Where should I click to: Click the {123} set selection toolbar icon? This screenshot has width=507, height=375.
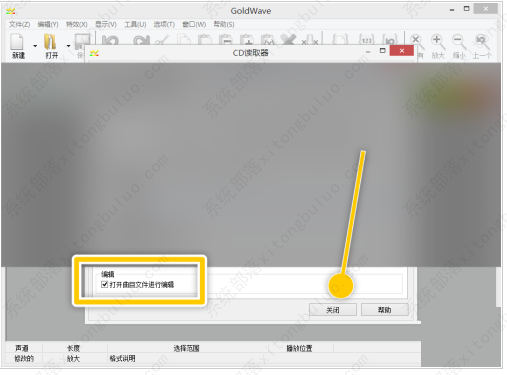click(367, 40)
